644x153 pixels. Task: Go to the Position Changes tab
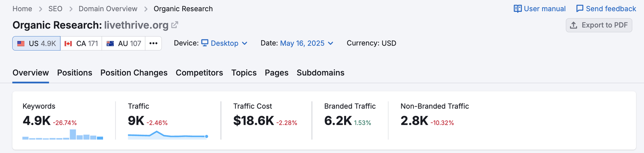point(134,73)
